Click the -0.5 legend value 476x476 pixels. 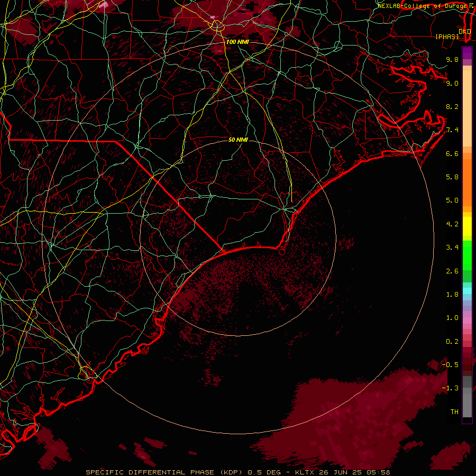pos(451,365)
